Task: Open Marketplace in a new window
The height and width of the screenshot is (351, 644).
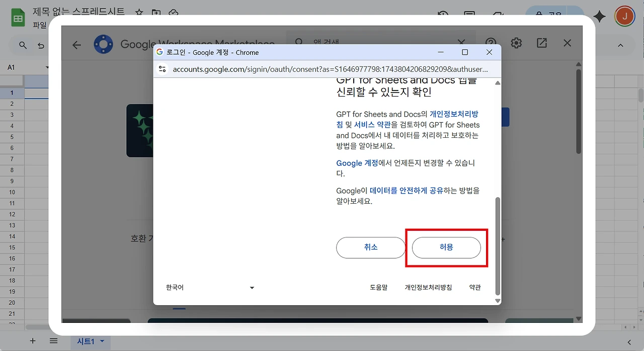Action: 542,43
